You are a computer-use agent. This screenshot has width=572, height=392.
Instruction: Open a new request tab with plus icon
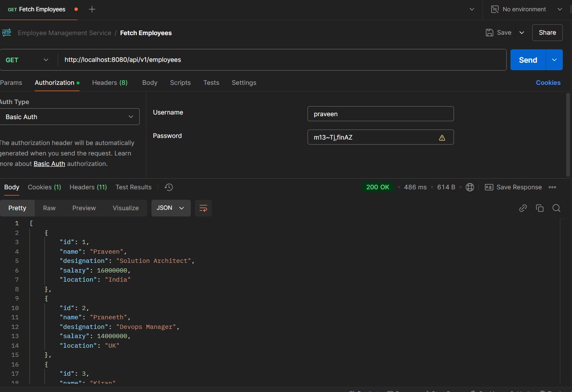pos(92,9)
